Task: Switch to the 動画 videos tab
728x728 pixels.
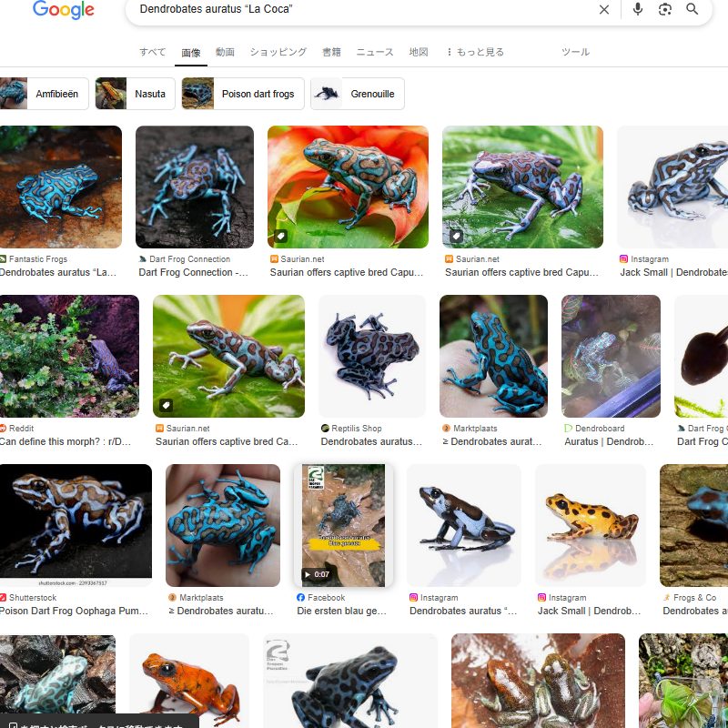Action: click(225, 52)
